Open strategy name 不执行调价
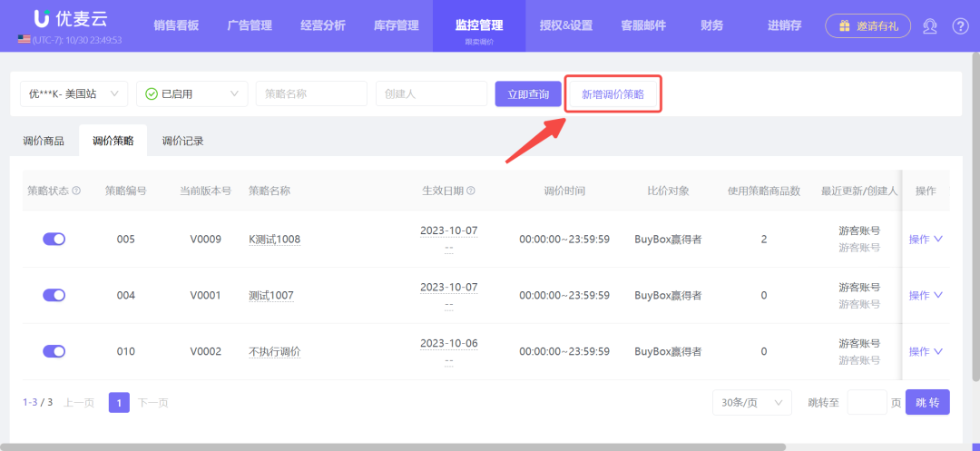The width and height of the screenshot is (980, 451). (x=274, y=352)
